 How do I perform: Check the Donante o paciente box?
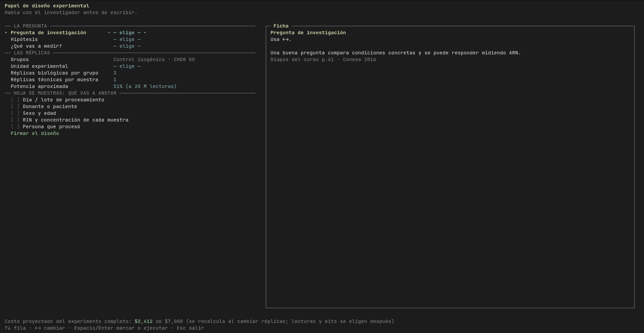tap(15, 106)
